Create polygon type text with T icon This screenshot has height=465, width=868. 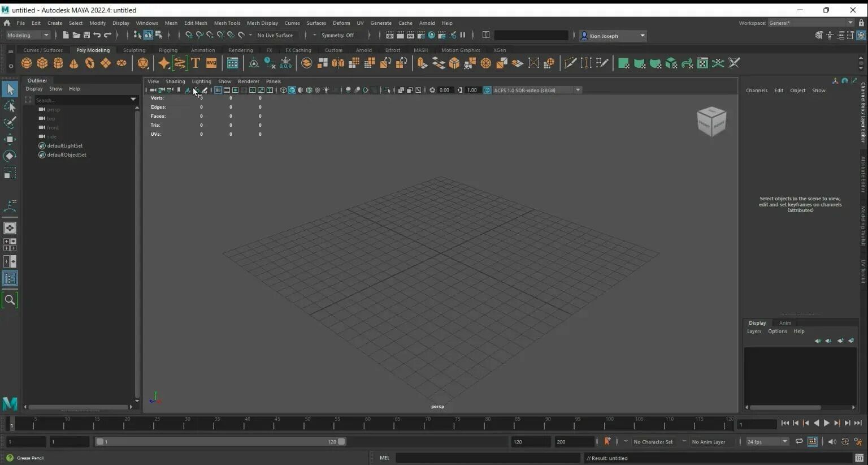[x=196, y=63]
